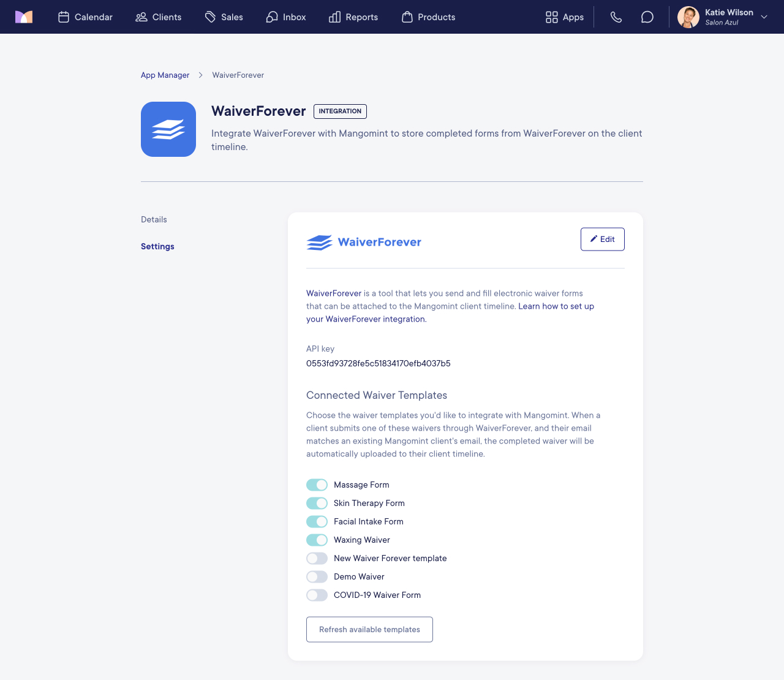Go to the Sales menu item

(x=224, y=17)
